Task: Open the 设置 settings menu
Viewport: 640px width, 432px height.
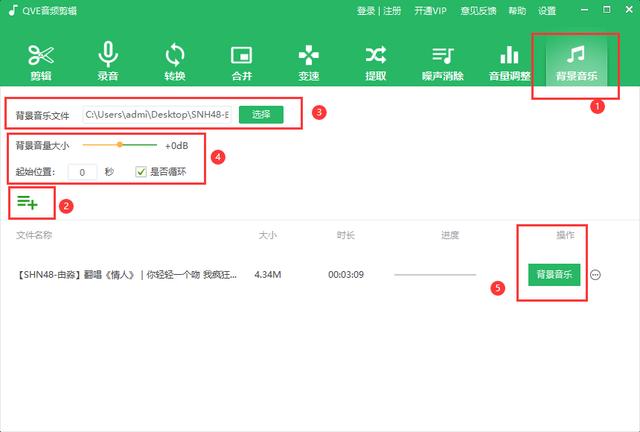Action: 547,11
